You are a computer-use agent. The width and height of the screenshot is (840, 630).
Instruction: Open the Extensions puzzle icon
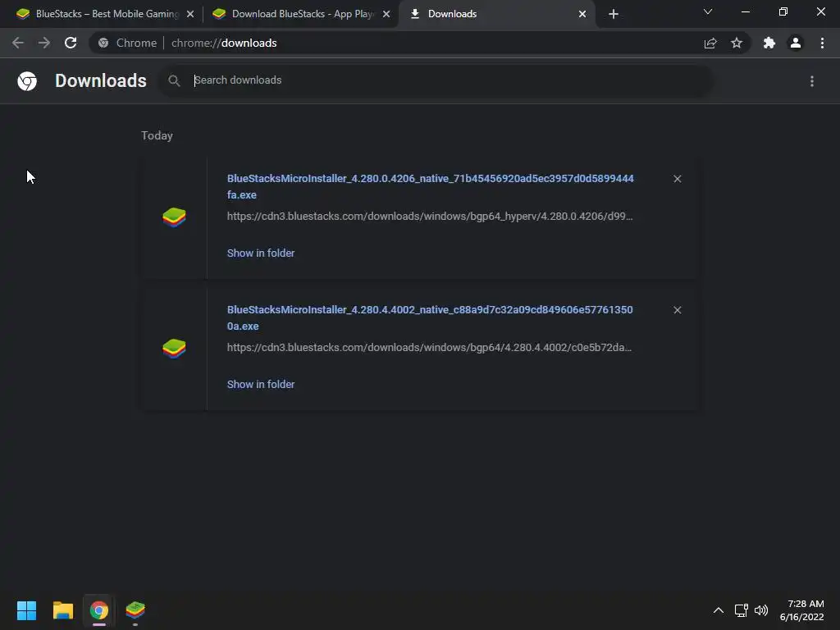[x=769, y=43]
